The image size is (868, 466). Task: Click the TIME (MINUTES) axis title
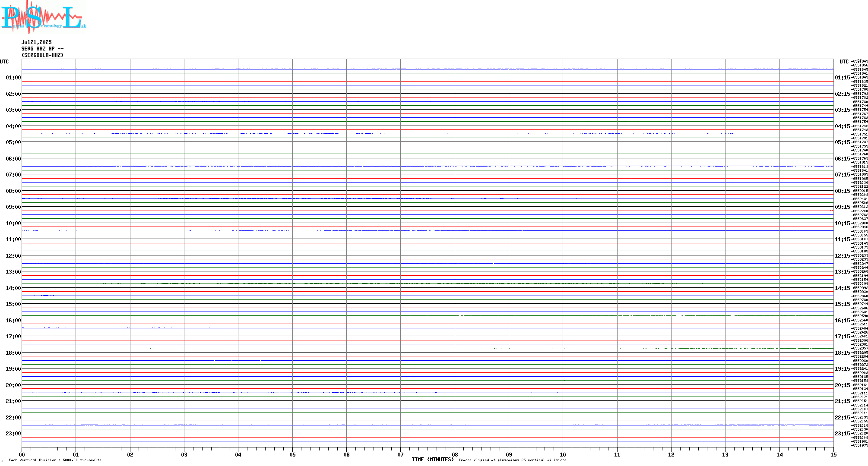pos(433,460)
